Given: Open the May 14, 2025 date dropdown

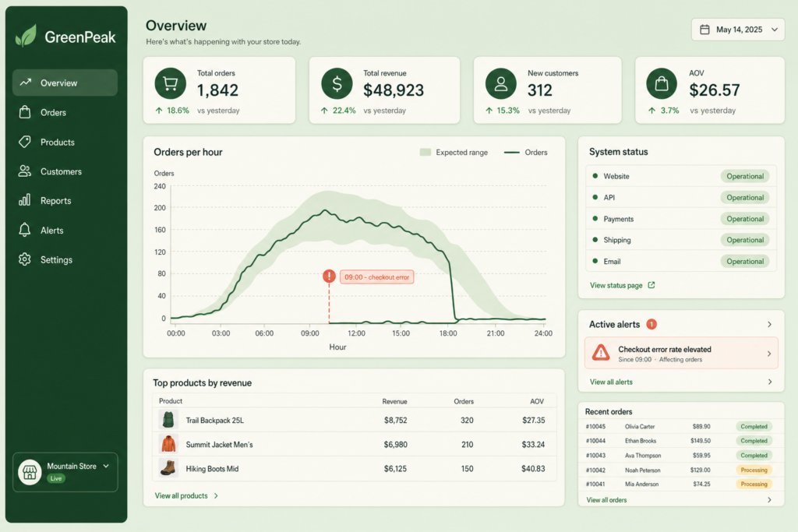Looking at the screenshot, I should (x=738, y=30).
